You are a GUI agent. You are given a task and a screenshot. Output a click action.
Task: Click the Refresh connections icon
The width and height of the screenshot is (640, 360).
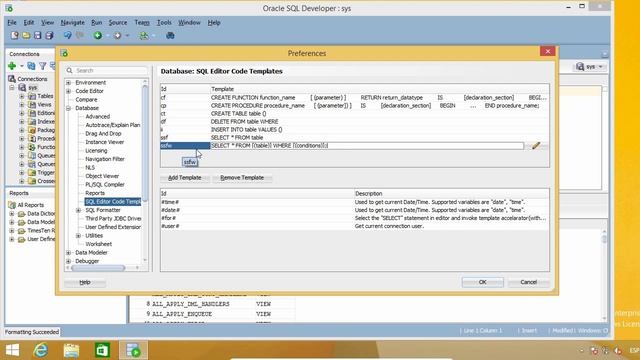pos(31,66)
